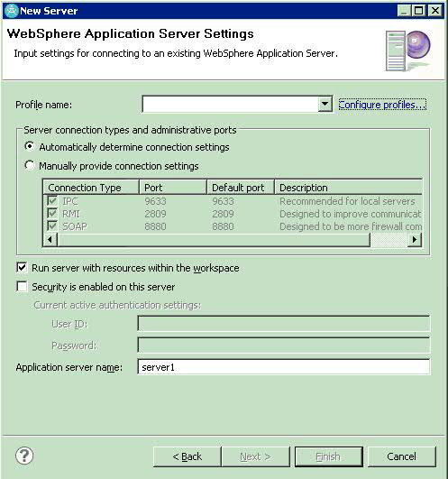The width and height of the screenshot is (448, 479).
Task: Click the WebSphere server banner image
Action: click(x=407, y=51)
